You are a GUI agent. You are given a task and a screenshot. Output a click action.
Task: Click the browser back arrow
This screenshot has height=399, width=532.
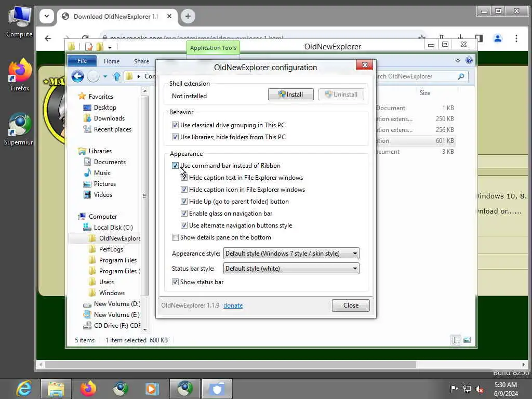click(48, 38)
